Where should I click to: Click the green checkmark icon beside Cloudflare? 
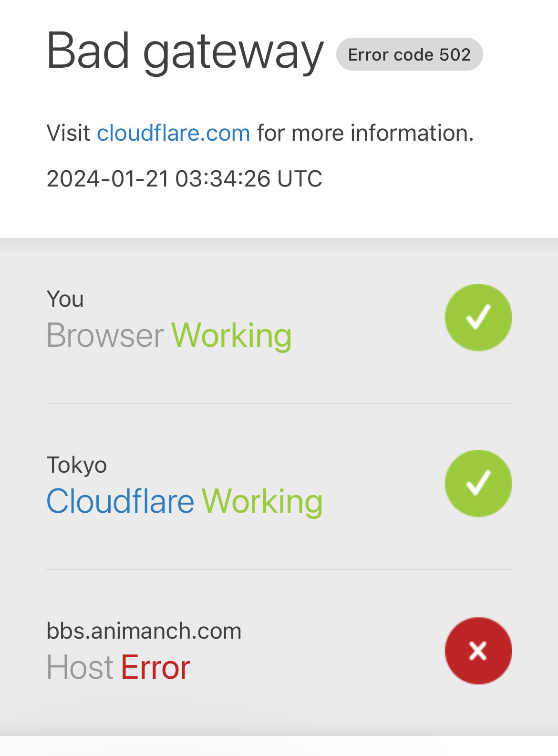(478, 483)
